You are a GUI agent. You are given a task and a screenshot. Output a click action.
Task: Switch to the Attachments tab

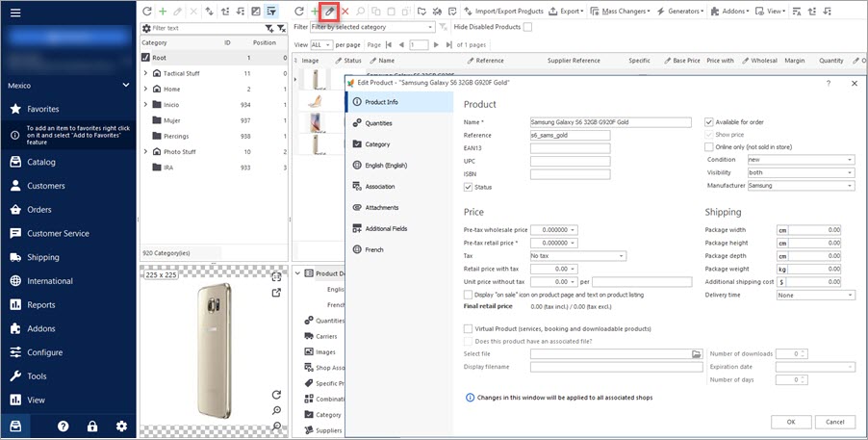(398, 207)
